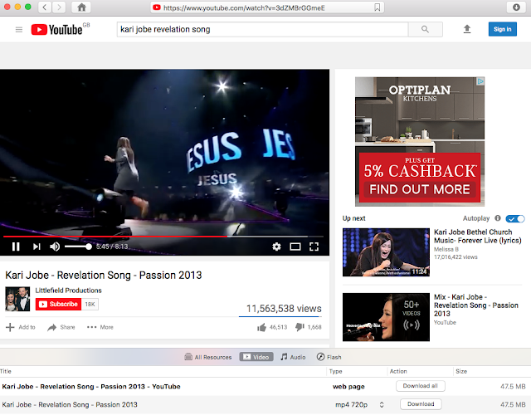The height and width of the screenshot is (420, 531).
Task: Like the video with thumbs up
Action: tap(261, 327)
